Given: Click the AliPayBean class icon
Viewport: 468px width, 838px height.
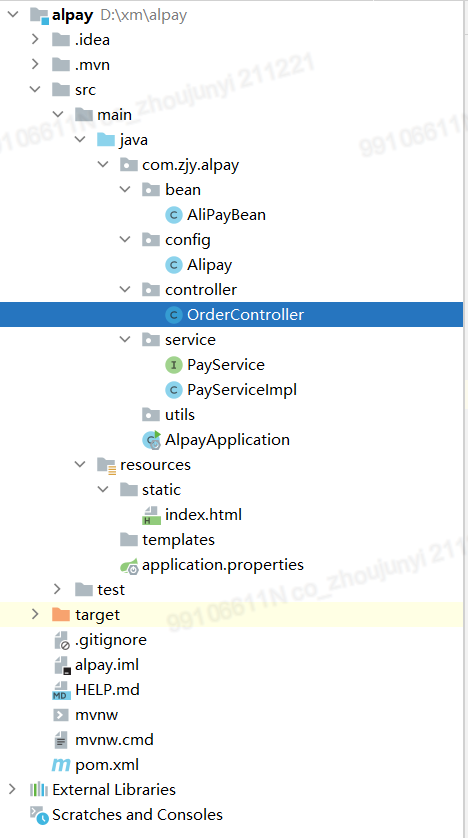Looking at the screenshot, I should [173, 215].
